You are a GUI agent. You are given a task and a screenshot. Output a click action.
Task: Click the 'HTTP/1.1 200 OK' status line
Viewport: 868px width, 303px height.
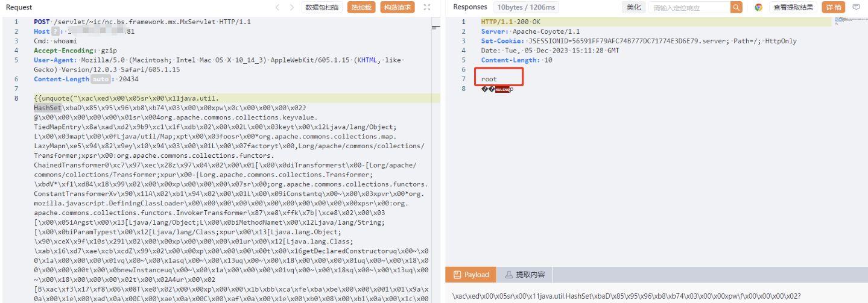click(511, 22)
